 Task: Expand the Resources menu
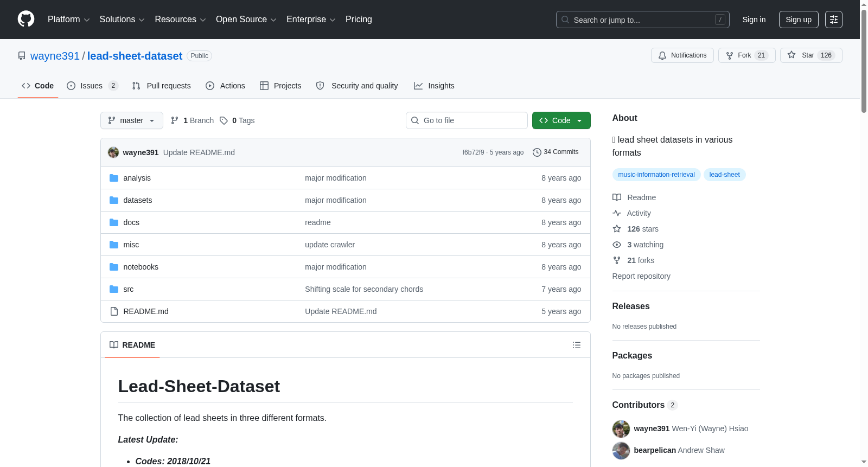coord(180,20)
